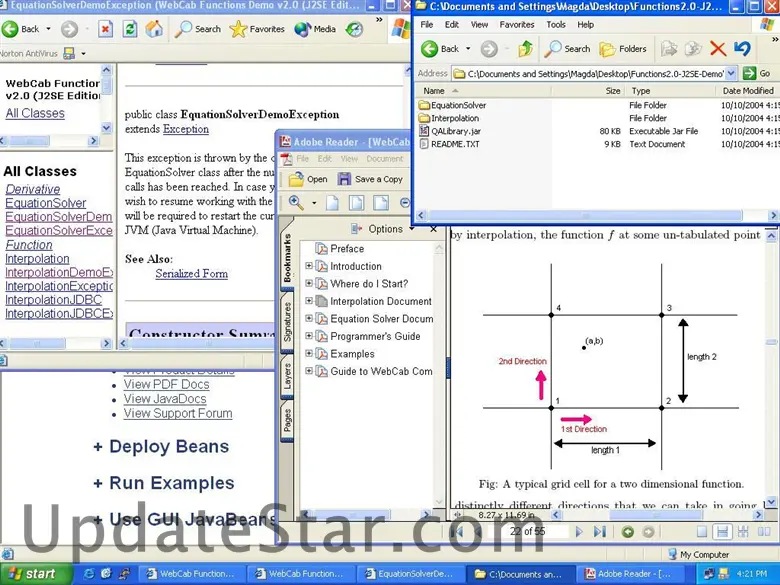
Task: Open Explorer Back button history dropdown
Action: [x=468, y=49]
